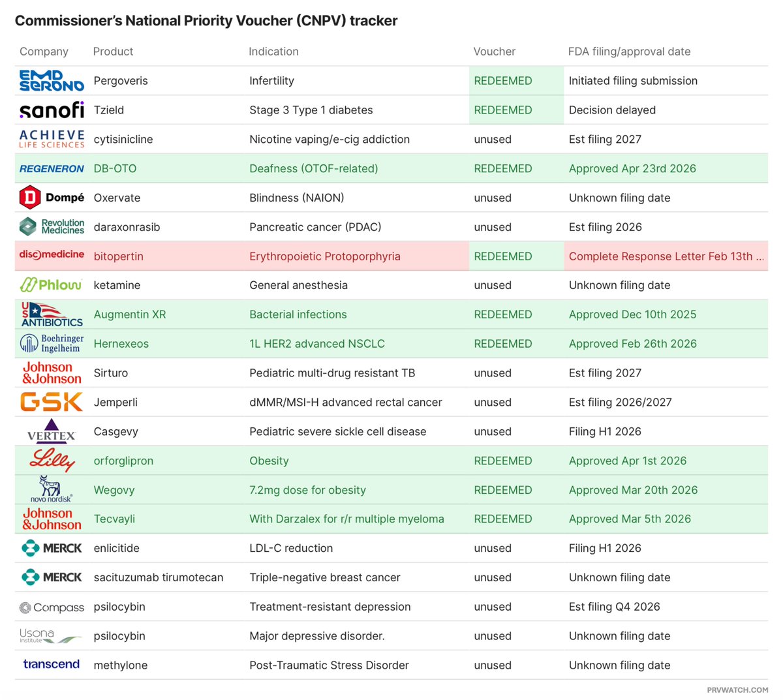Select the Pergoveris product cell
The image size is (783, 700).
pyautogui.click(x=121, y=81)
